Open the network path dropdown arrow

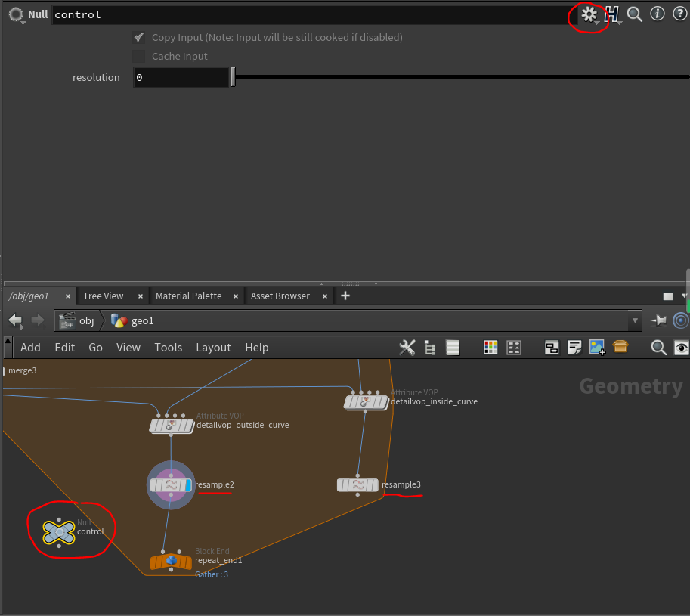(634, 320)
